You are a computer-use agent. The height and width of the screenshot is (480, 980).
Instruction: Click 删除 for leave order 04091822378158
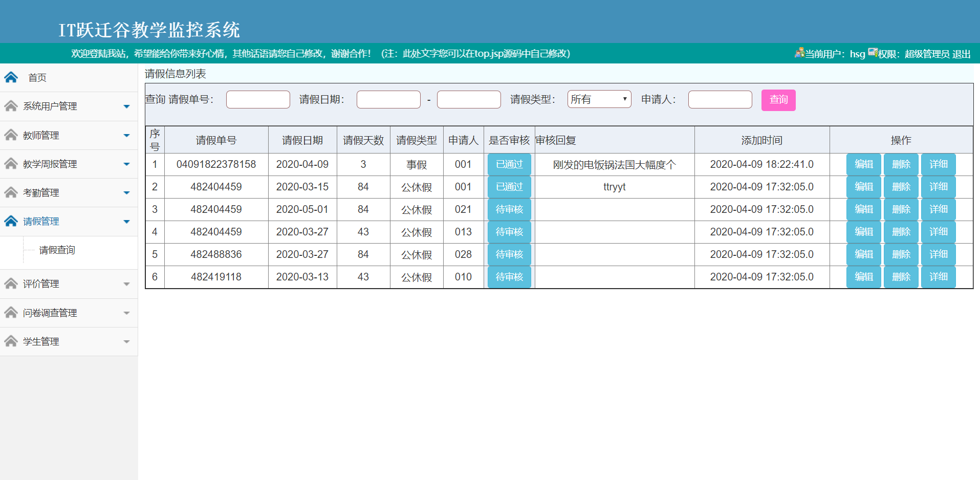point(901,164)
